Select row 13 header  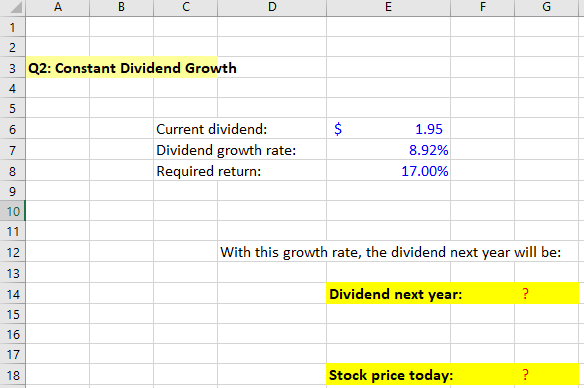point(13,273)
